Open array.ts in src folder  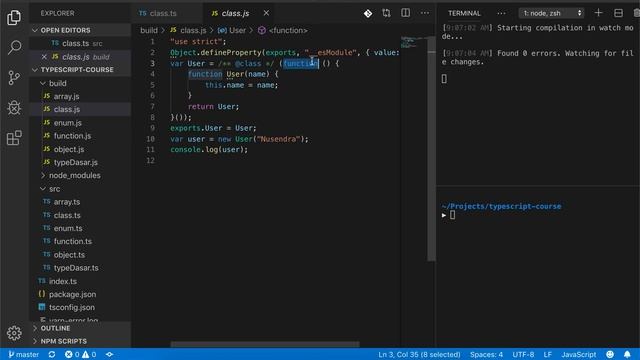pos(80,202)
